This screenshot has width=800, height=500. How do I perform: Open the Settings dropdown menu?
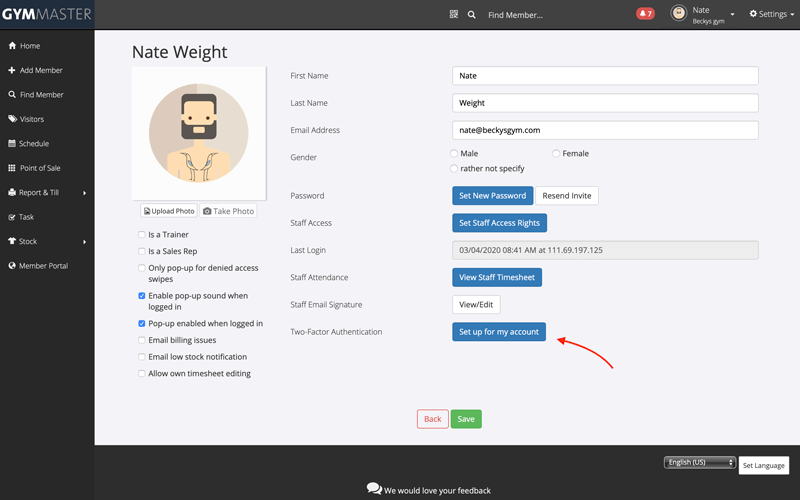pyautogui.click(x=772, y=15)
